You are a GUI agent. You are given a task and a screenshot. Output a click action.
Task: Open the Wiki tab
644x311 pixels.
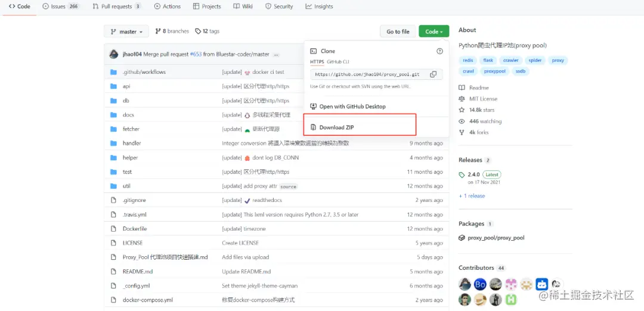click(x=243, y=7)
